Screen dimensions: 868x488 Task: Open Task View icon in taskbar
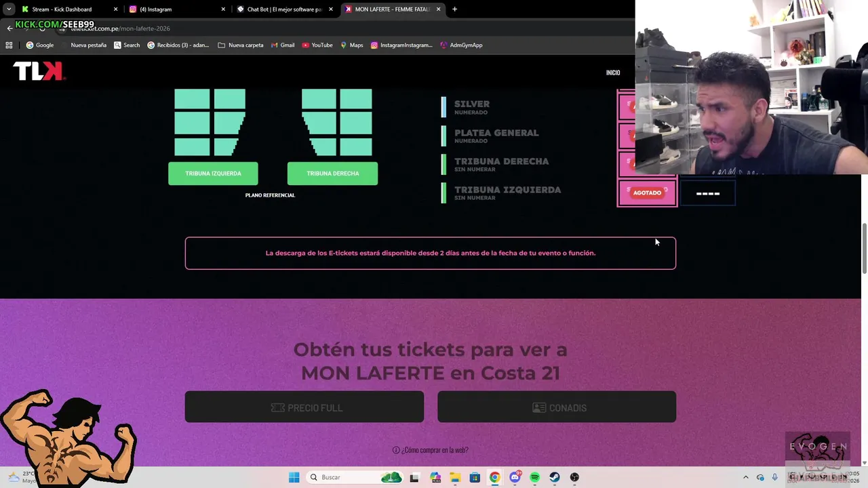(x=414, y=477)
